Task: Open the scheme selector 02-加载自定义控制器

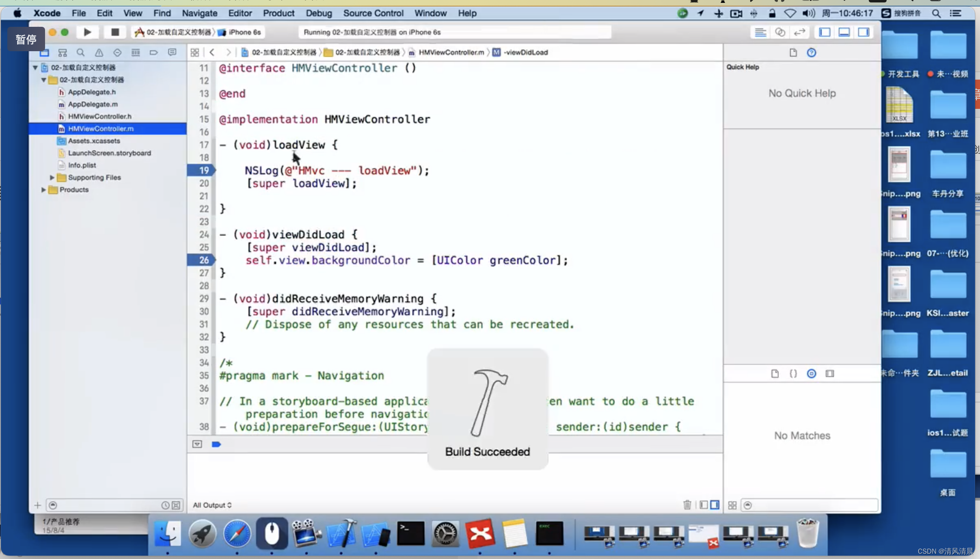Action: tap(173, 32)
